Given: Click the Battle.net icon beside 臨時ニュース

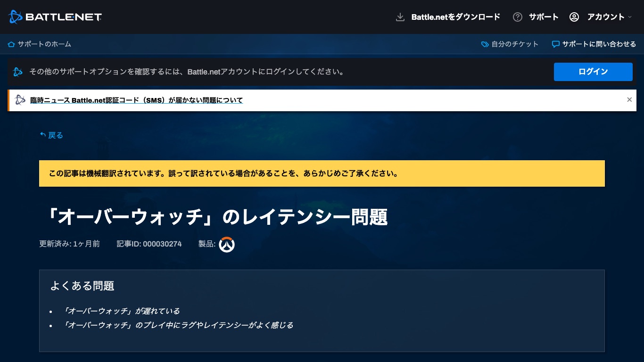Looking at the screenshot, I should [20, 100].
